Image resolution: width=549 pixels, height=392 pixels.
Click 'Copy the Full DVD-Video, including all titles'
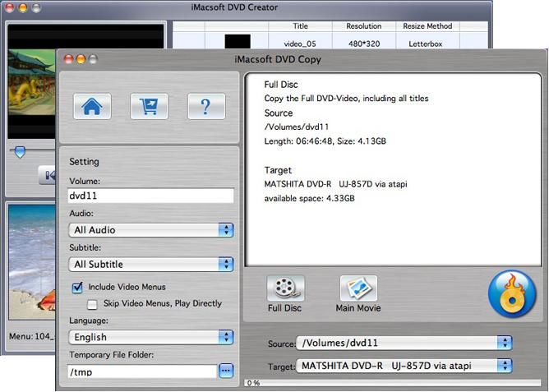click(x=346, y=99)
